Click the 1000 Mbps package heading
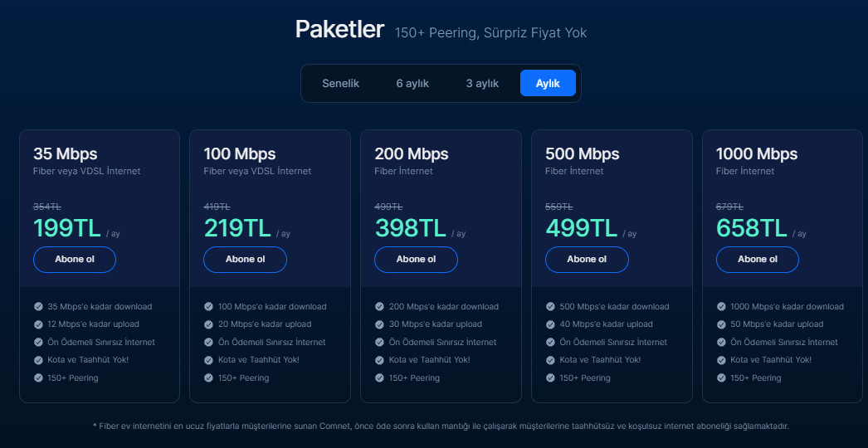868x448 pixels. [x=757, y=153]
